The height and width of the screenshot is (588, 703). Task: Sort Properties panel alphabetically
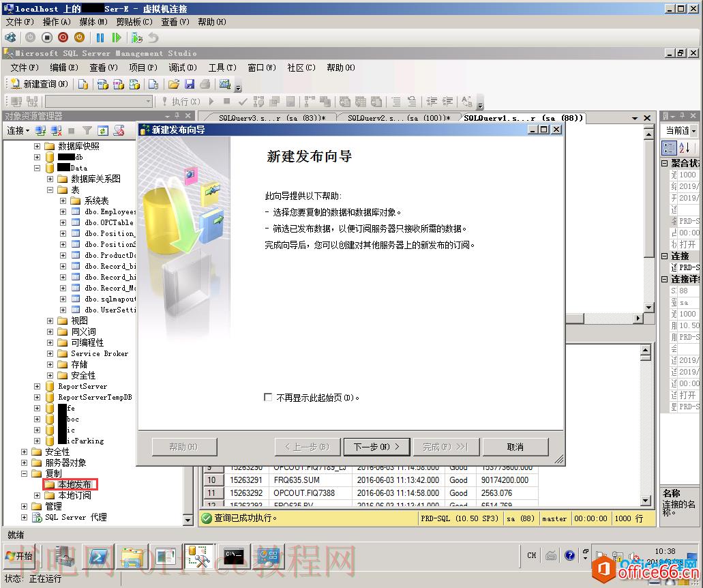point(684,147)
